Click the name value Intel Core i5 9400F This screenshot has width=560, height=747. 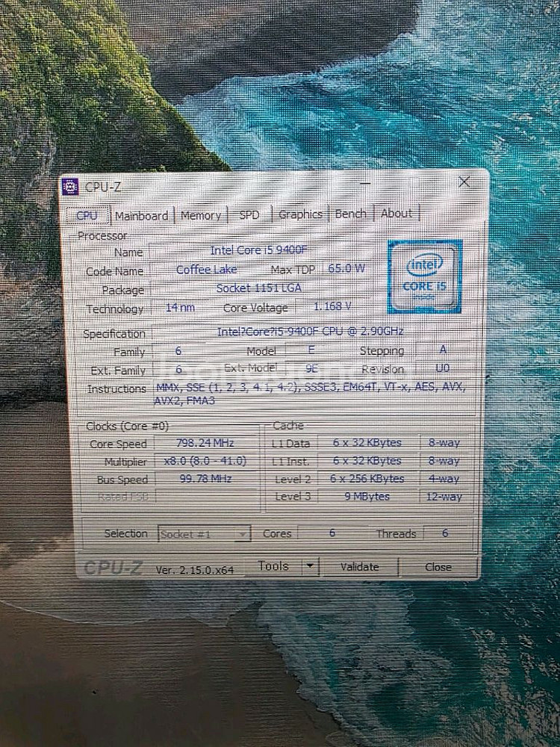(x=258, y=250)
